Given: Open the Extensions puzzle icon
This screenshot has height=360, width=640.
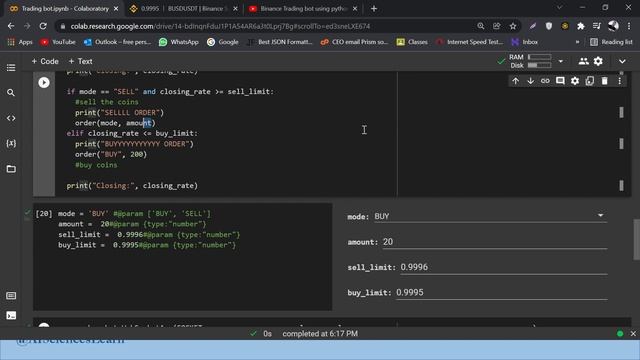Looking at the screenshot, I should point(581,26).
